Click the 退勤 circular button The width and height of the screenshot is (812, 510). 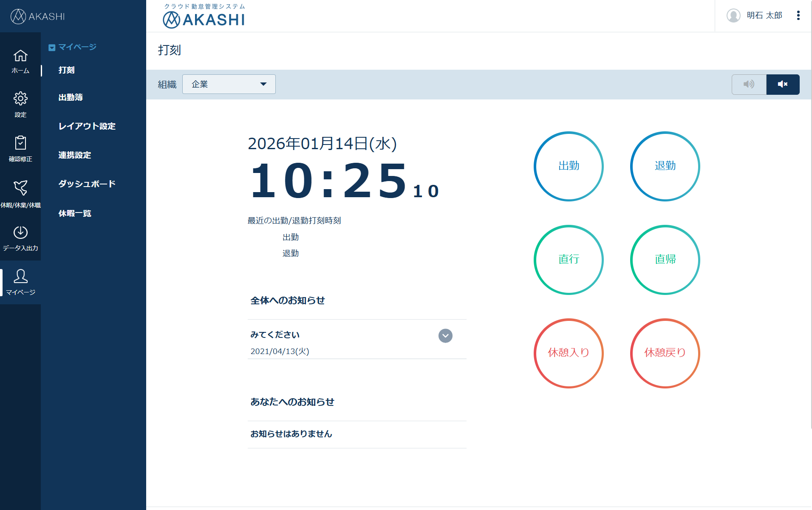[x=665, y=166]
